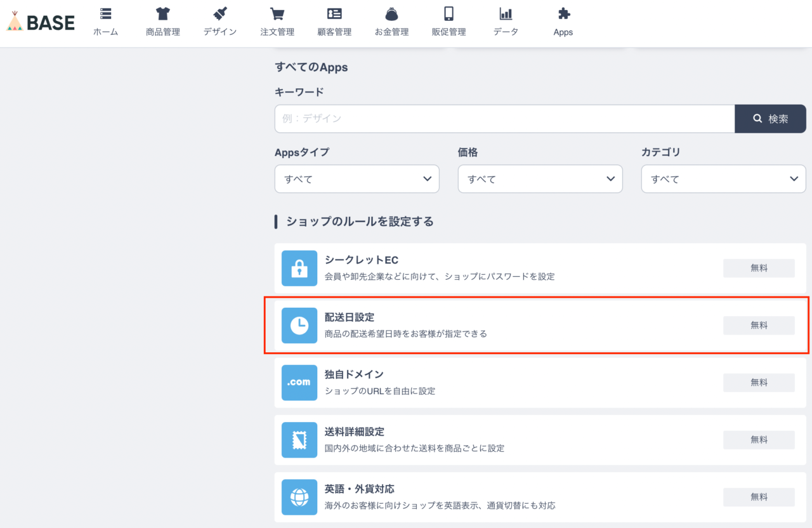Open the ホーム home icon
Image resolution: width=812 pixels, height=528 pixels.
105,13
